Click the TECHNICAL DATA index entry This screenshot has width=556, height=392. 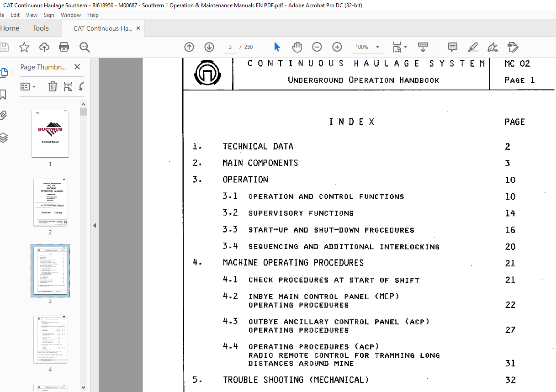(258, 147)
